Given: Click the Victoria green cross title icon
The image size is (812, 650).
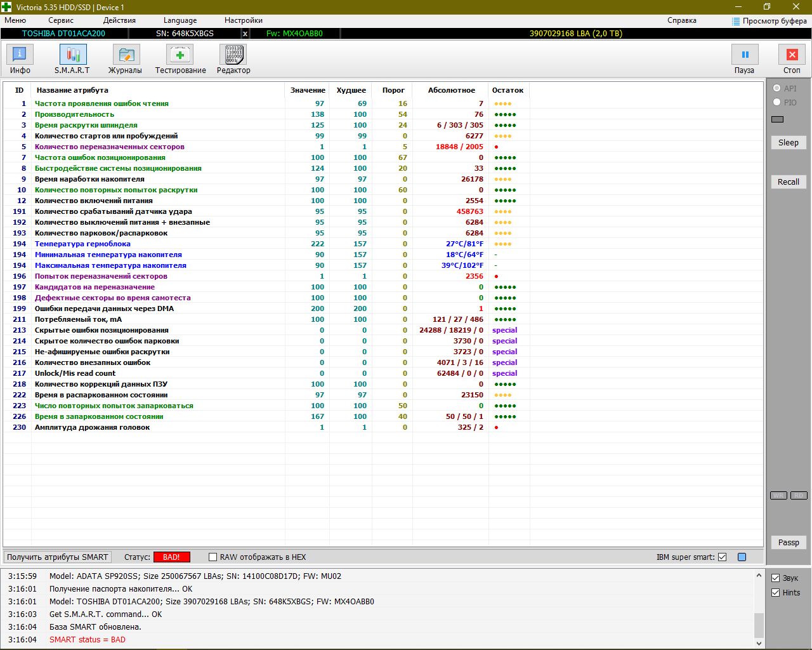Looking at the screenshot, I should (7, 7).
